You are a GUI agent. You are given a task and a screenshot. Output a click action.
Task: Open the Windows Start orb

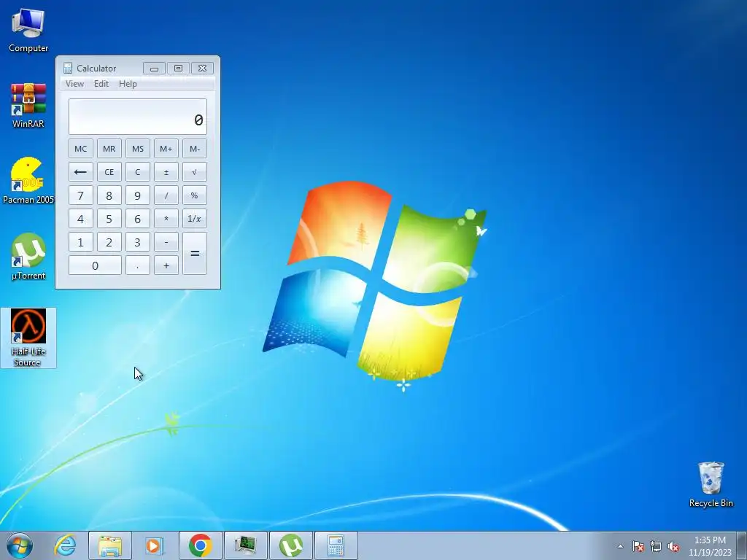(x=20, y=545)
